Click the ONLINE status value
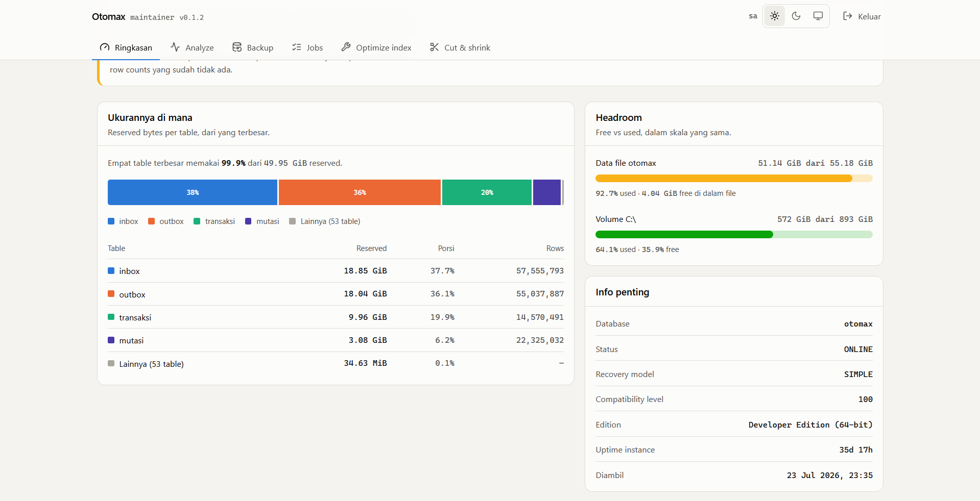Viewport: 980px width, 501px height. click(858, 349)
